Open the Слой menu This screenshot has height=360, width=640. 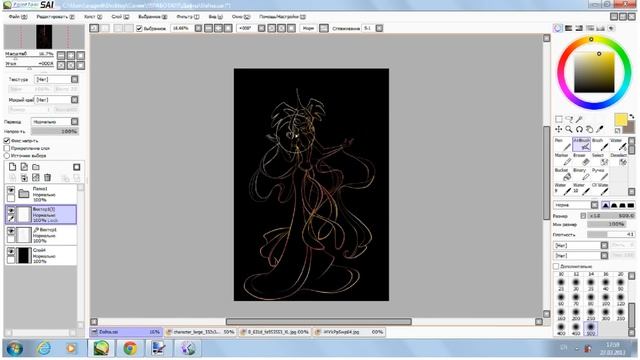[x=120, y=17]
